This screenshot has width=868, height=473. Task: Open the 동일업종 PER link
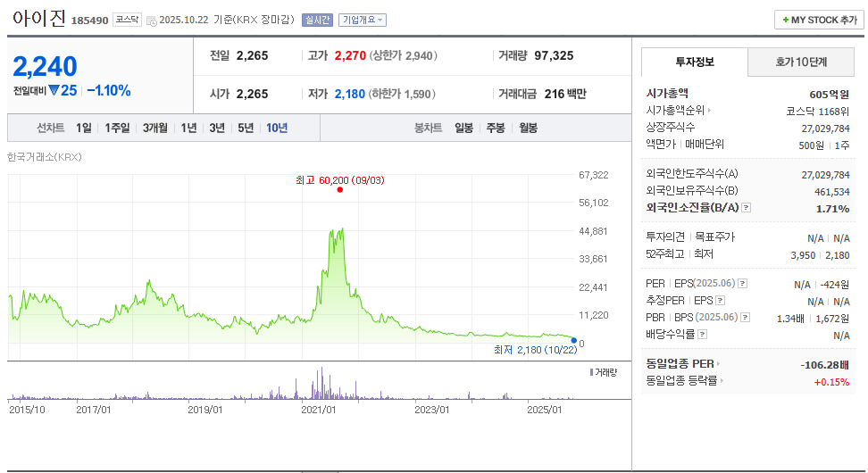(680, 363)
